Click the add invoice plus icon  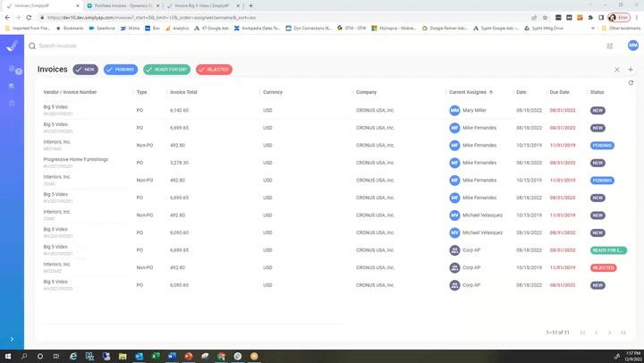pyautogui.click(x=631, y=69)
